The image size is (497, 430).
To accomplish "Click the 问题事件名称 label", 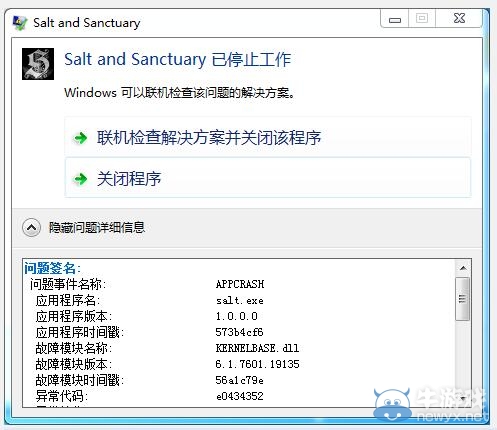I will (x=68, y=284).
